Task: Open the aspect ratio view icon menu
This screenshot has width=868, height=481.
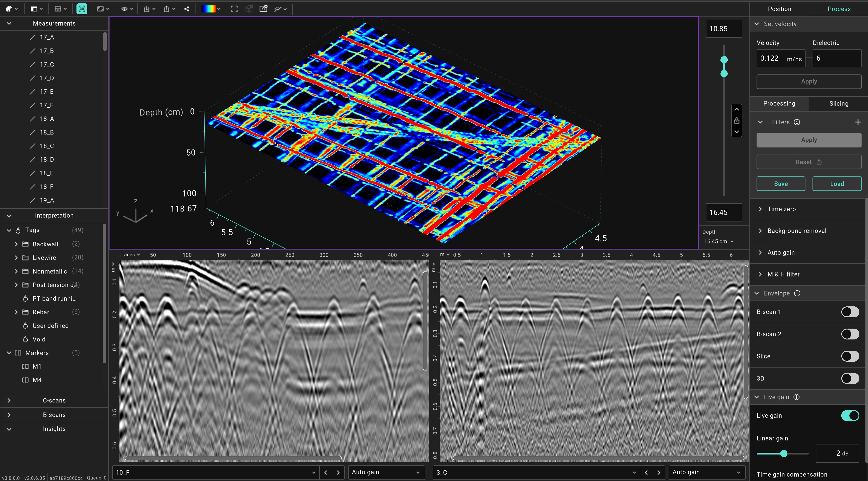Action: click(103, 9)
